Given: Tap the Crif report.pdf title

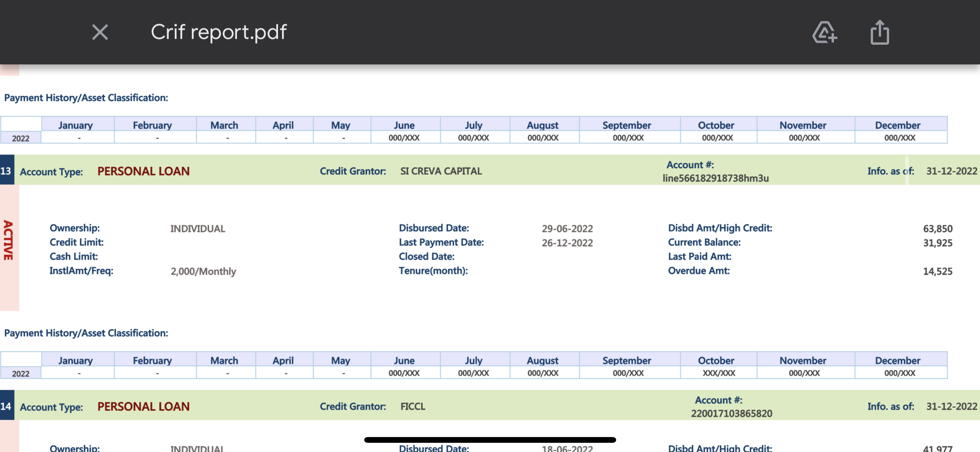Looking at the screenshot, I should click(219, 32).
